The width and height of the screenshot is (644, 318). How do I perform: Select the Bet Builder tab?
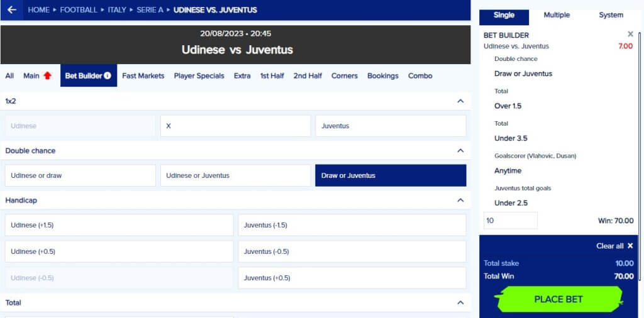(x=88, y=75)
